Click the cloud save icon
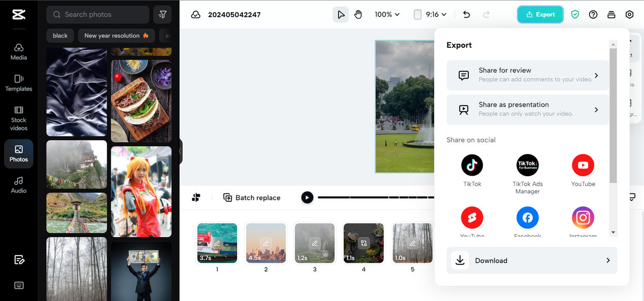Image resolution: width=644 pixels, height=301 pixels. [x=196, y=15]
